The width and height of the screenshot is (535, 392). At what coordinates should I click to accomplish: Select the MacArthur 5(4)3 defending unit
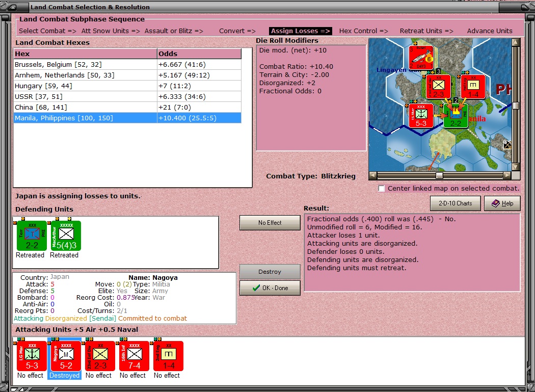(x=66, y=236)
